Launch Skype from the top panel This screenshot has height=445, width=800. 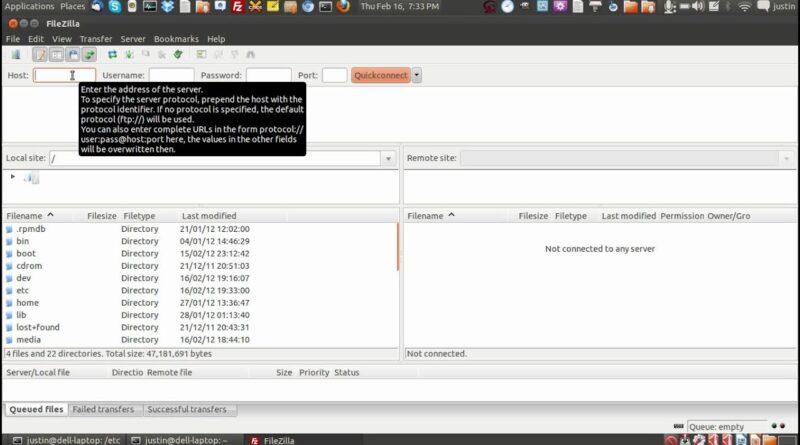115,7
